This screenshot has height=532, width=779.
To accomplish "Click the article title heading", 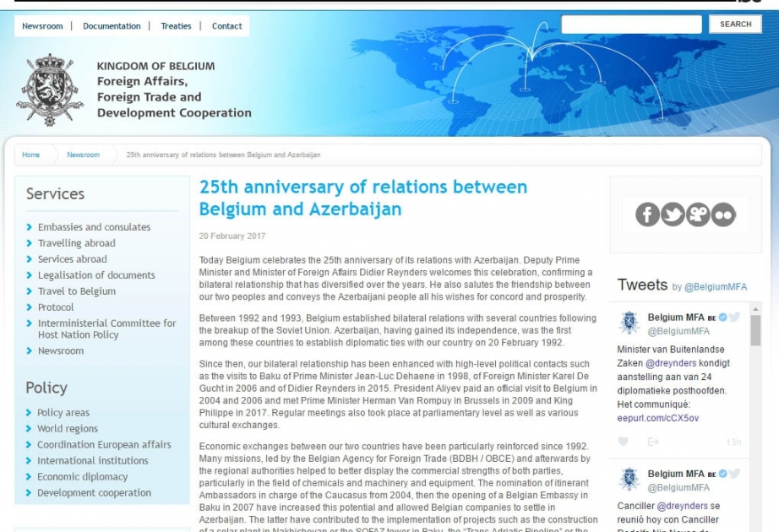I will click(x=363, y=198).
